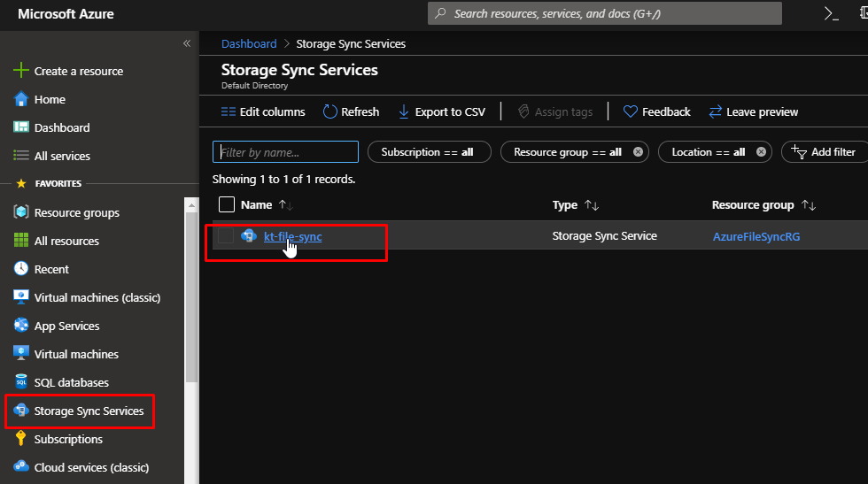Click the Edit columns label
The width and height of the screenshot is (868, 484).
[273, 111]
